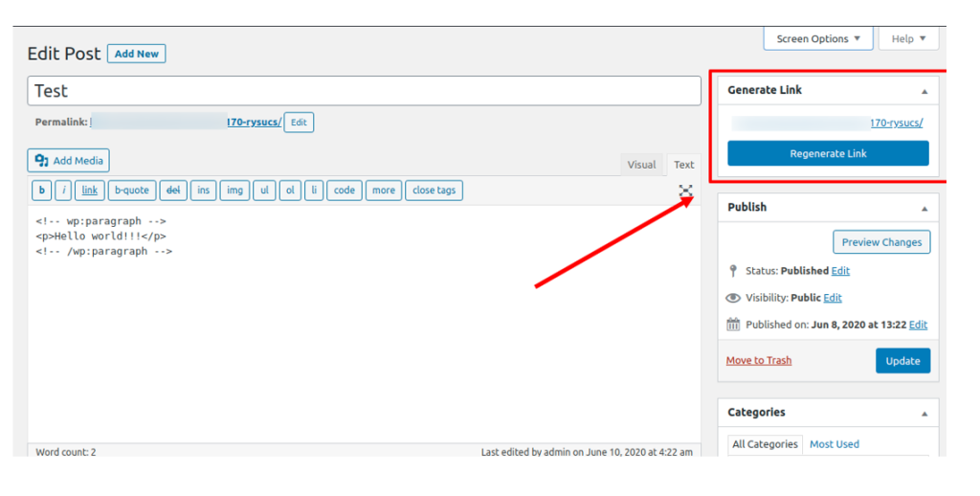Click the Update button
This screenshot has width=980, height=496.
point(902,361)
